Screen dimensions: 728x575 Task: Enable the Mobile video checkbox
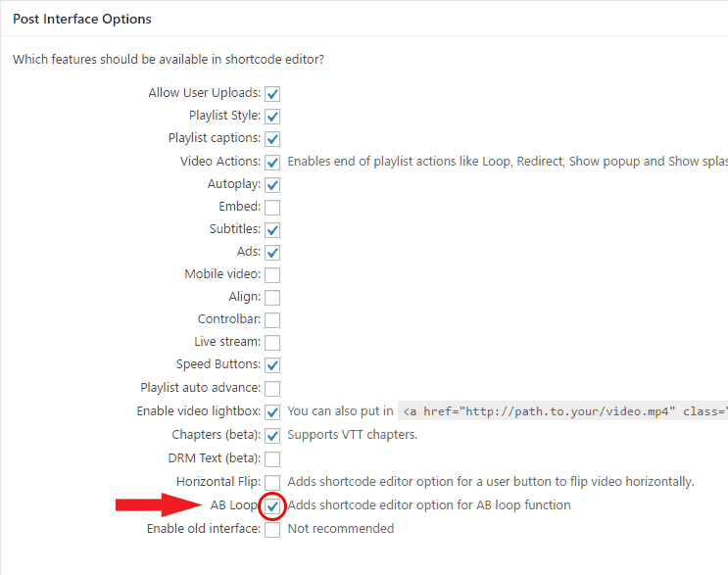pyautogui.click(x=272, y=274)
